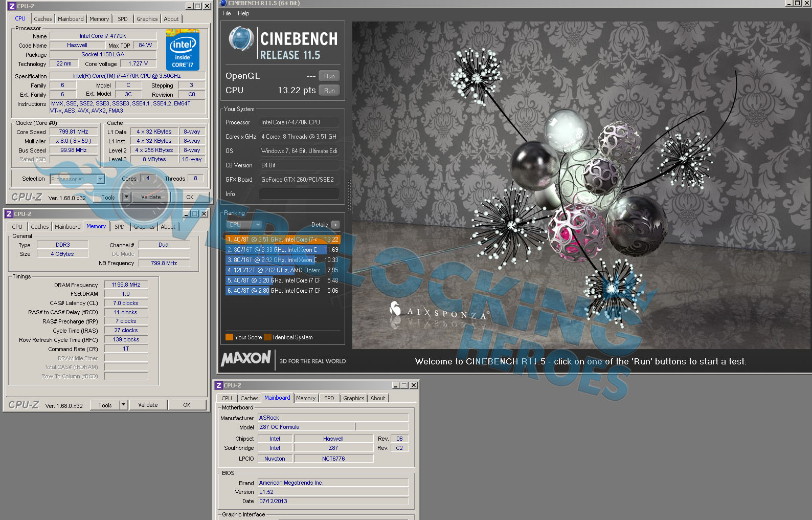Click the memory Type value DDR3

63,245
